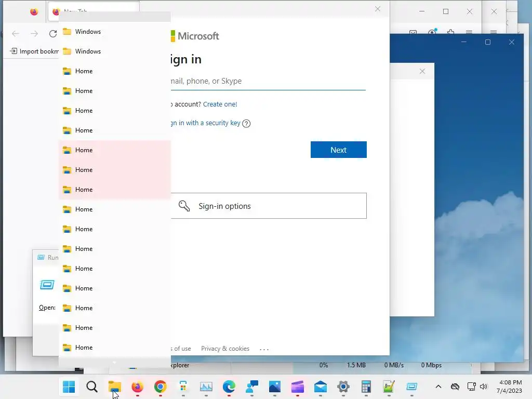The height and width of the screenshot is (399, 532).
Task: Click the 1.5 MB memory value
Action: 356,365
